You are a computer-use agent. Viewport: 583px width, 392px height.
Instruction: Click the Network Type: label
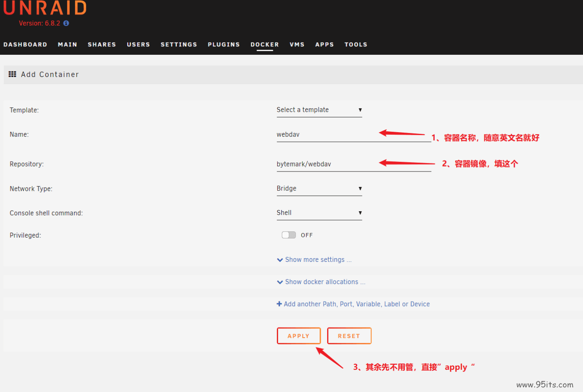[31, 189]
